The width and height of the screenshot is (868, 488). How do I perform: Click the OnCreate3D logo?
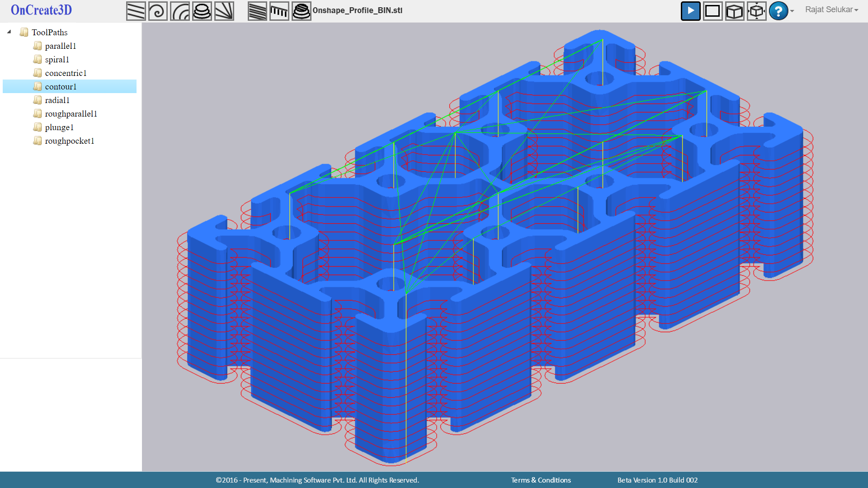click(41, 10)
